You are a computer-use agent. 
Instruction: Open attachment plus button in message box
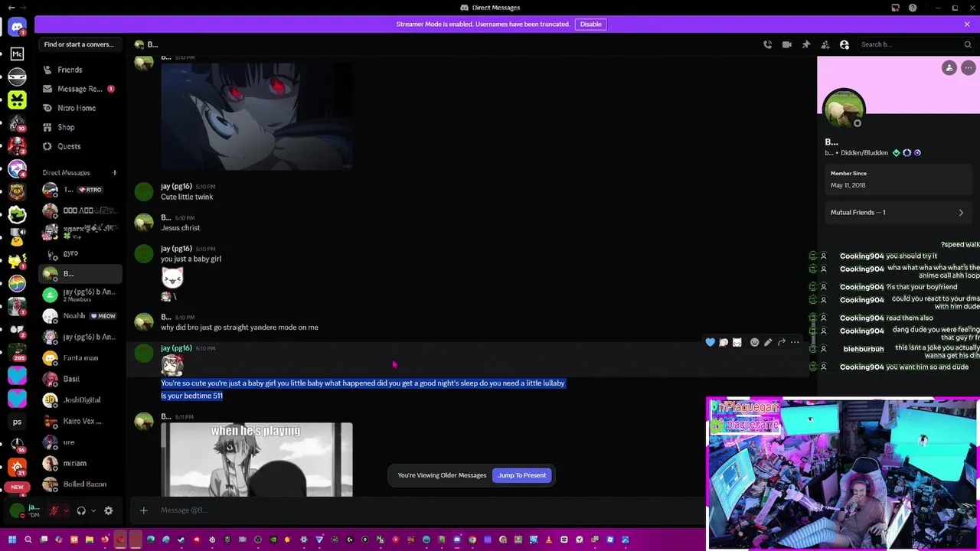point(143,510)
